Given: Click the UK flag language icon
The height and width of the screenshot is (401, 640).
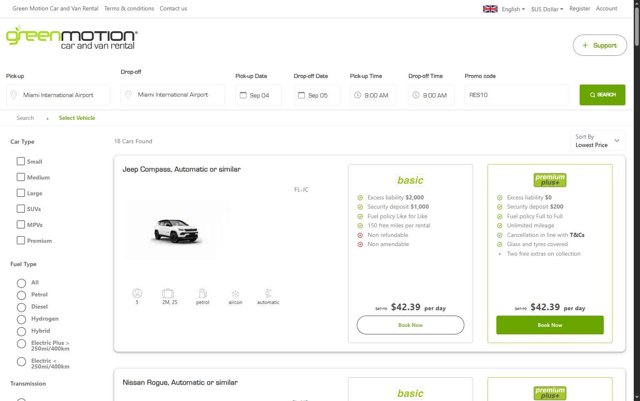Looking at the screenshot, I should click(490, 9).
